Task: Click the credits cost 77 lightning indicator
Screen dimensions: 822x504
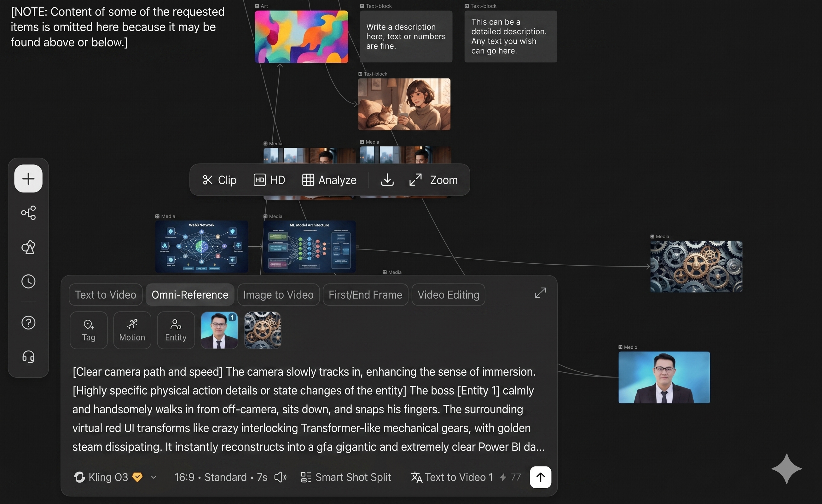Action: (510, 477)
